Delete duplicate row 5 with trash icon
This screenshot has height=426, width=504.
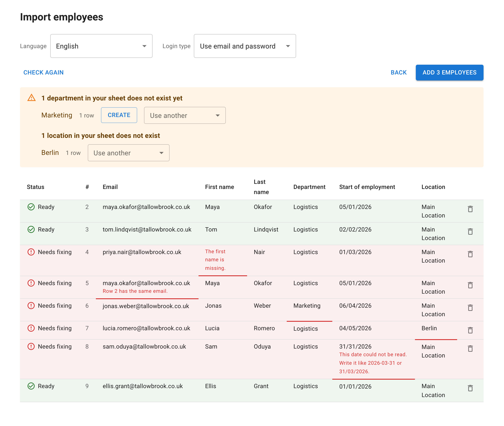pyautogui.click(x=470, y=285)
